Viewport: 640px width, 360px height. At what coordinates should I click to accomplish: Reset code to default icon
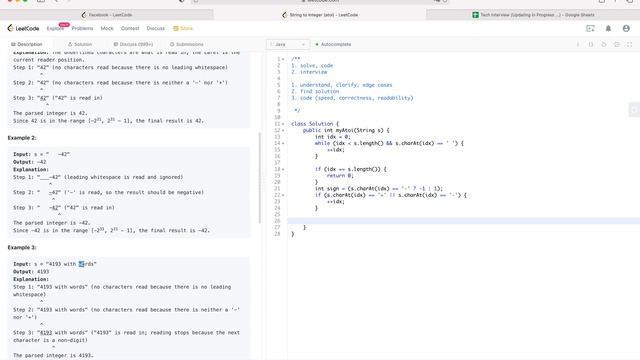[x=604, y=44]
